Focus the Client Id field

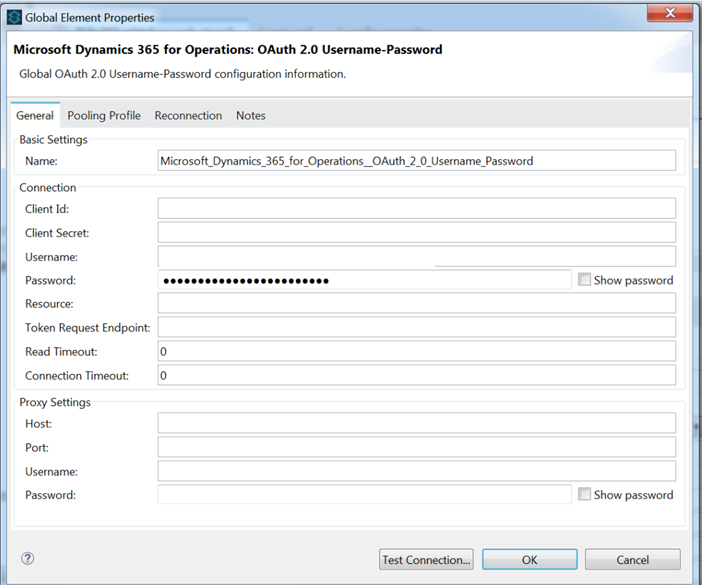coord(416,209)
